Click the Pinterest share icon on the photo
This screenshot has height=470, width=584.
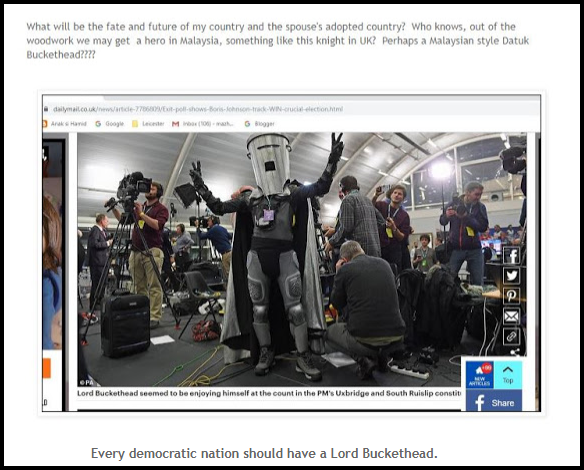pyautogui.click(x=511, y=296)
